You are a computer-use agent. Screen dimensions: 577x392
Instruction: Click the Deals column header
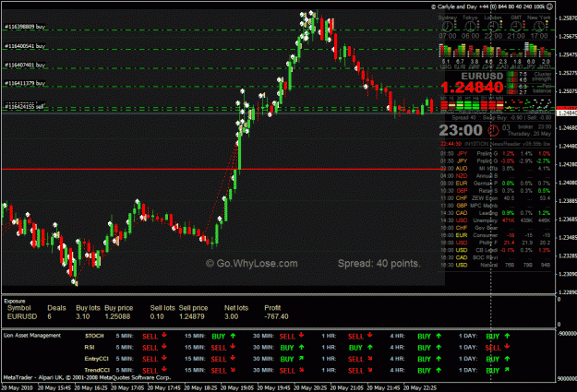click(56, 308)
